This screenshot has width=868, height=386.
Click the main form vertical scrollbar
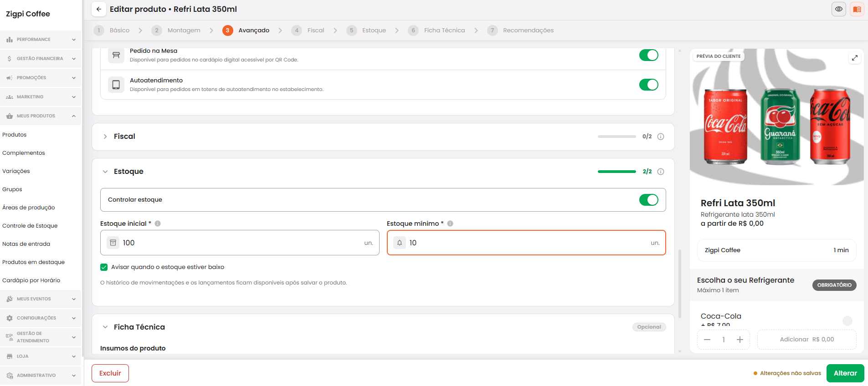click(x=680, y=283)
